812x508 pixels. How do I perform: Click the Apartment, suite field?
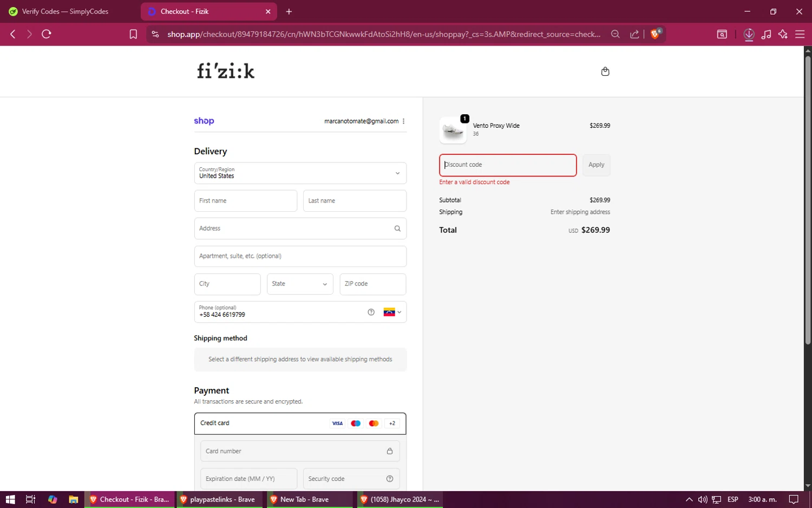pos(300,256)
